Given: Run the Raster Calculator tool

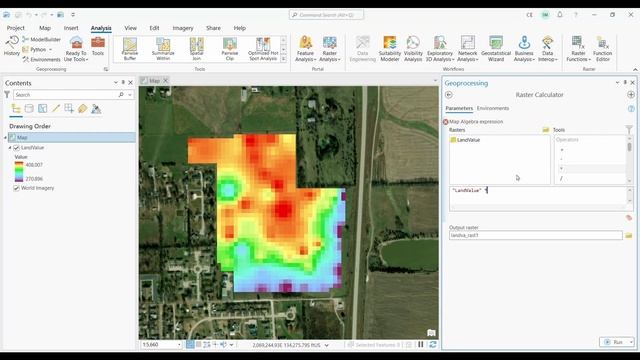Looking at the screenshot, I should [614, 342].
